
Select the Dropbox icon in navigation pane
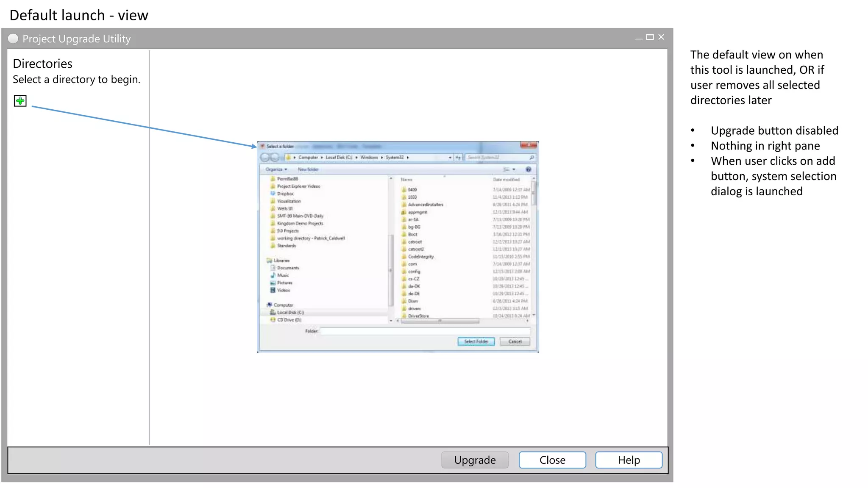coord(273,194)
